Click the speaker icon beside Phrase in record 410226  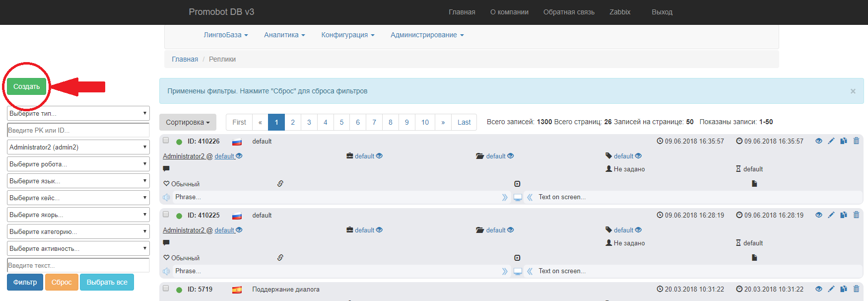tap(167, 197)
